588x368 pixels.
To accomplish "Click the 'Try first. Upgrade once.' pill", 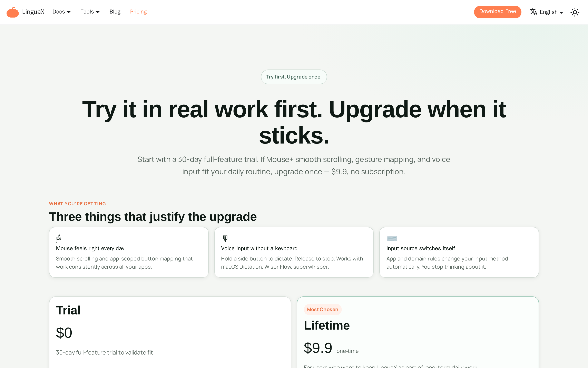I will [294, 77].
